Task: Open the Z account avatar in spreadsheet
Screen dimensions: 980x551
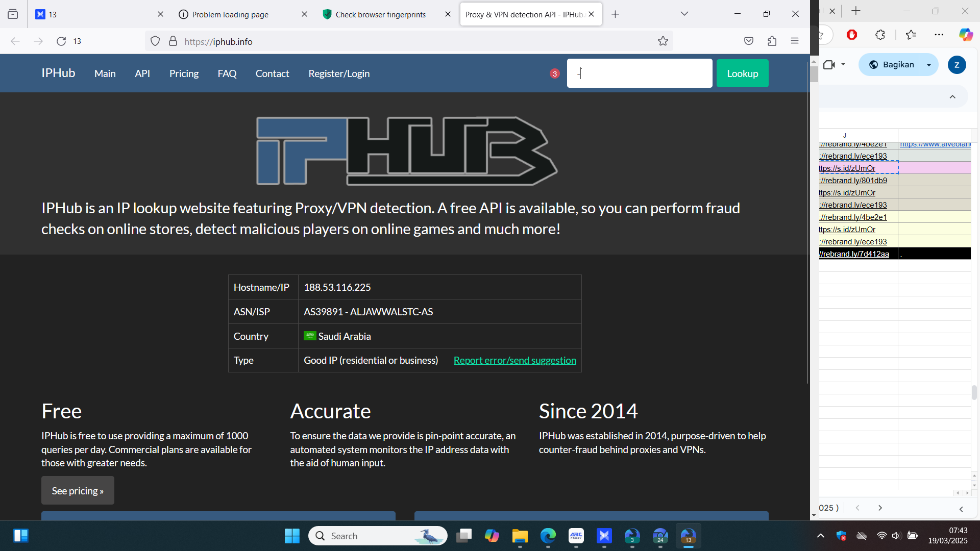Action: [x=957, y=65]
